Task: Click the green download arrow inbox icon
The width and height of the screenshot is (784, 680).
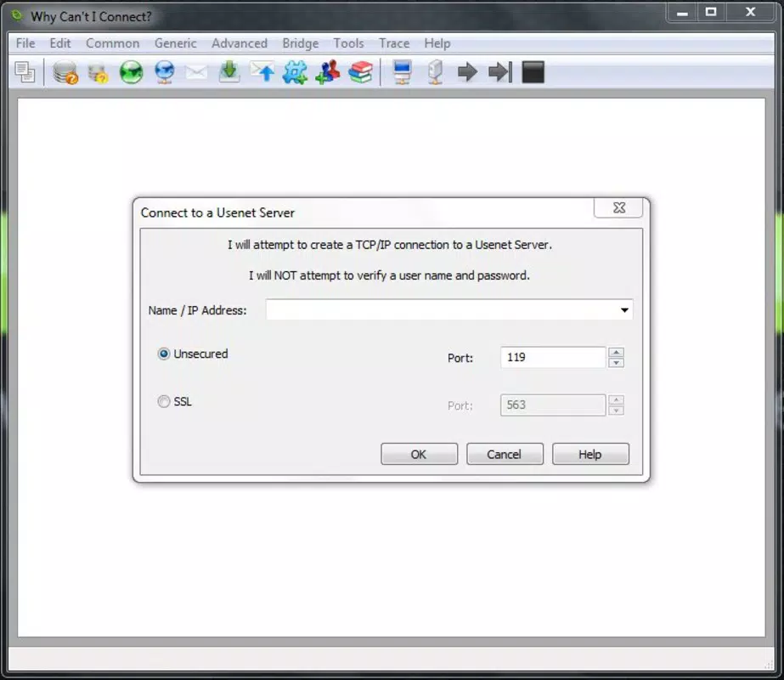Action: coord(229,71)
